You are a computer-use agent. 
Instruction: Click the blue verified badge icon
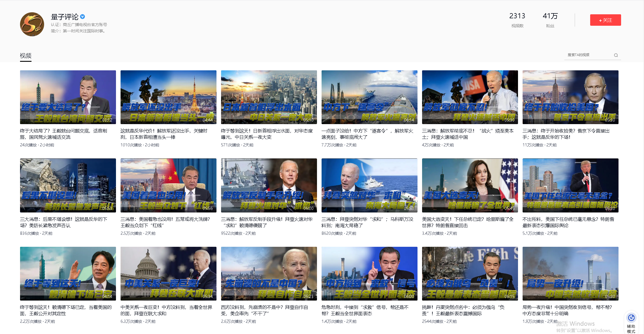click(x=82, y=17)
